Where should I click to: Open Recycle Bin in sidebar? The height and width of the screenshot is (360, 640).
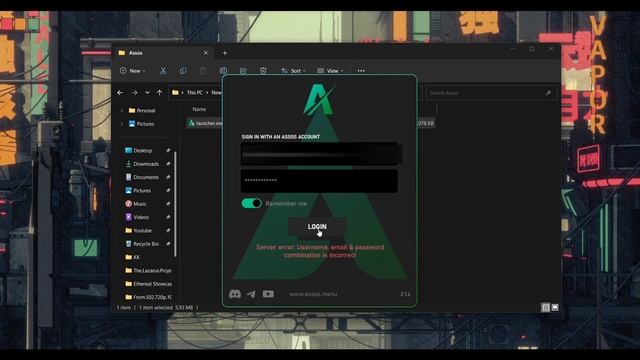click(142, 244)
